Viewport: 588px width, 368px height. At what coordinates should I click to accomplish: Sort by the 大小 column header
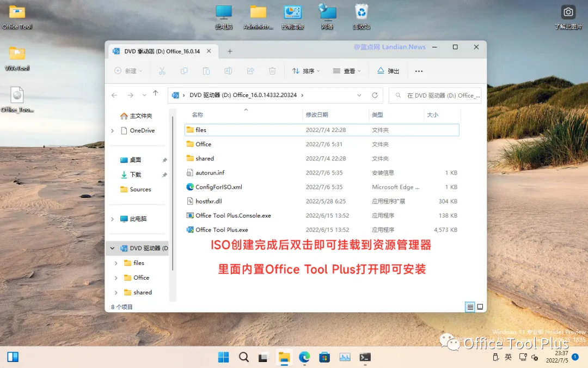coord(432,115)
